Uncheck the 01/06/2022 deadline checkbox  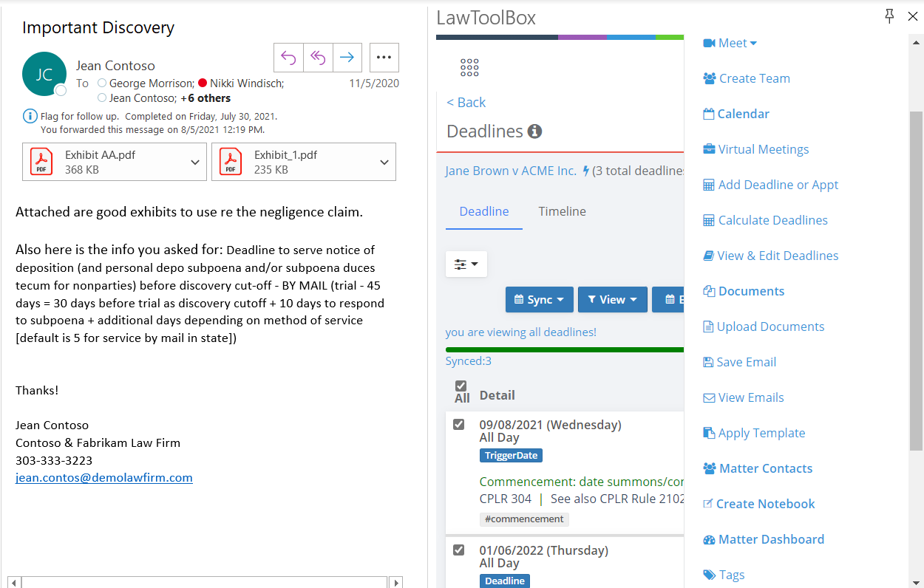458,550
